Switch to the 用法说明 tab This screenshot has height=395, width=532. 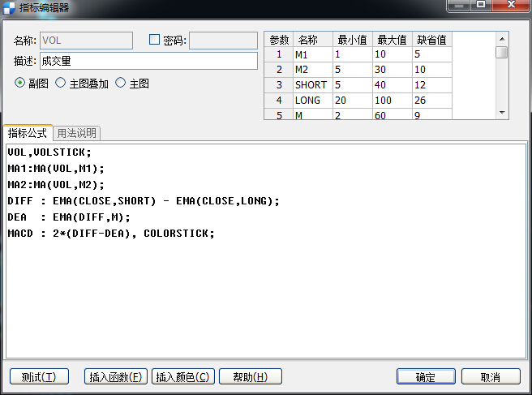[x=77, y=133]
